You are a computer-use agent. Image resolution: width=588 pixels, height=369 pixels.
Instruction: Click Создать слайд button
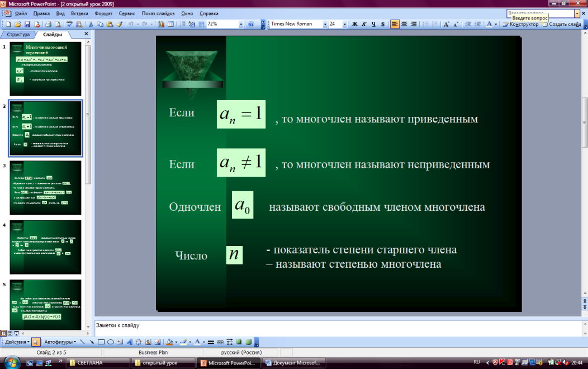[x=562, y=24]
